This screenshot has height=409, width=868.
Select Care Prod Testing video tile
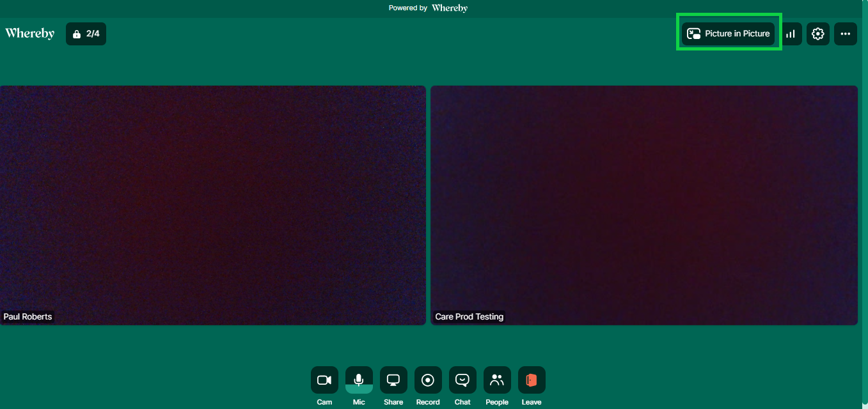coord(644,205)
